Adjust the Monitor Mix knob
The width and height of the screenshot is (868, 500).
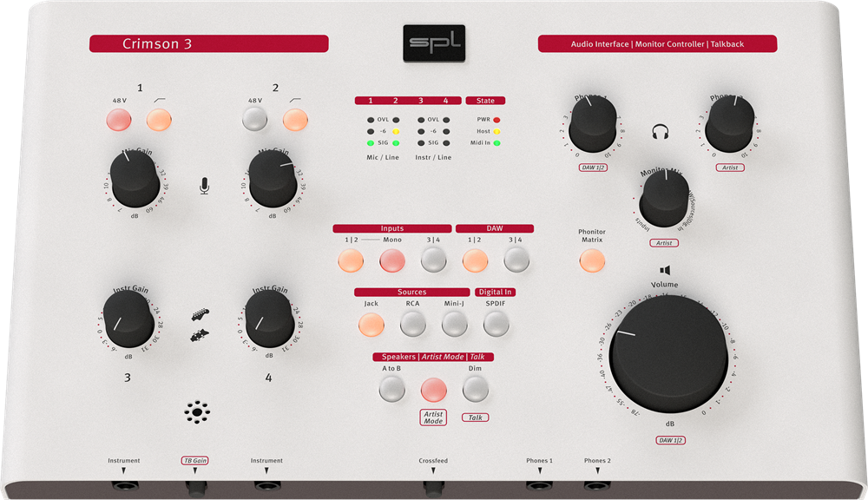[664, 199]
